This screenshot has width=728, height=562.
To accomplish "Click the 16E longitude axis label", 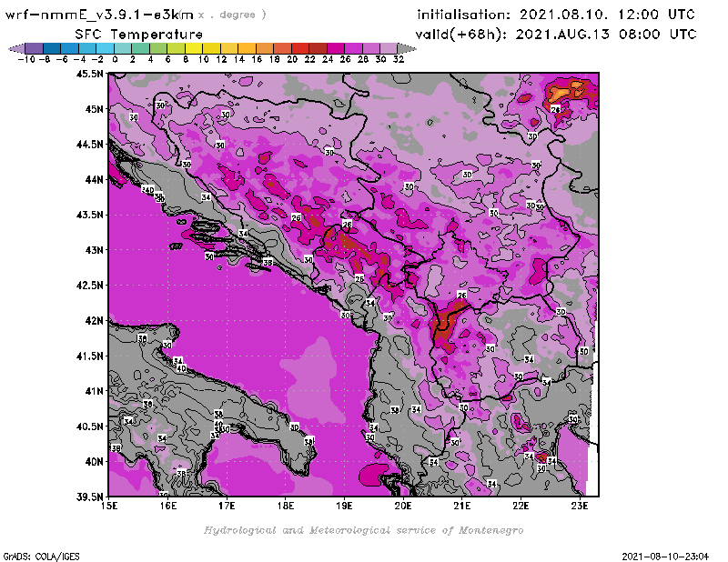I will [x=168, y=506].
